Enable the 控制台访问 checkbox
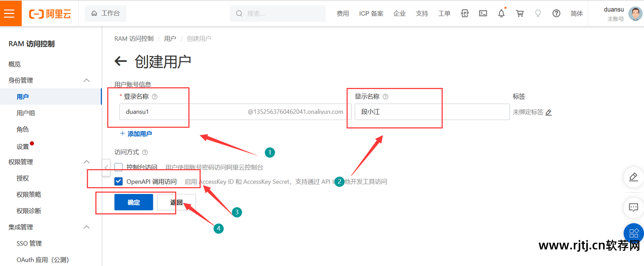Viewport: 644px width, 266px height. click(119, 167)
